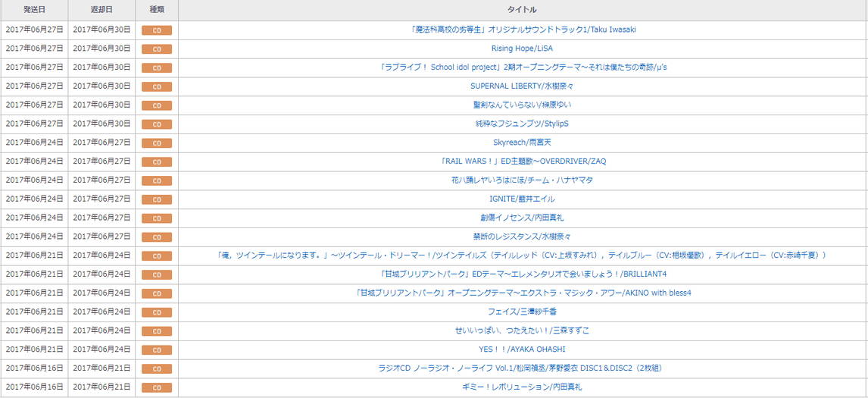
Task: Click the CD badge in the 花ハ踊レヤいろはにほ row
Action: (x=157, y=180)
